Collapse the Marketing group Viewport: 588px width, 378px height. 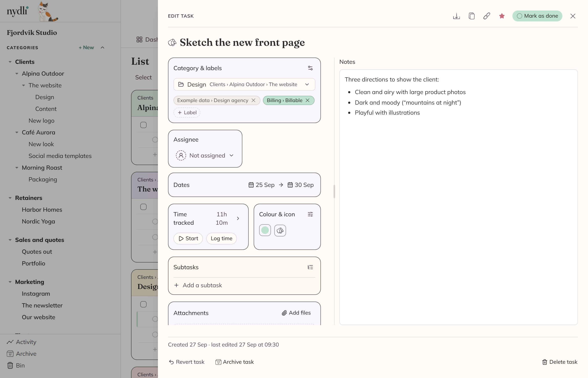coord(10,282)
